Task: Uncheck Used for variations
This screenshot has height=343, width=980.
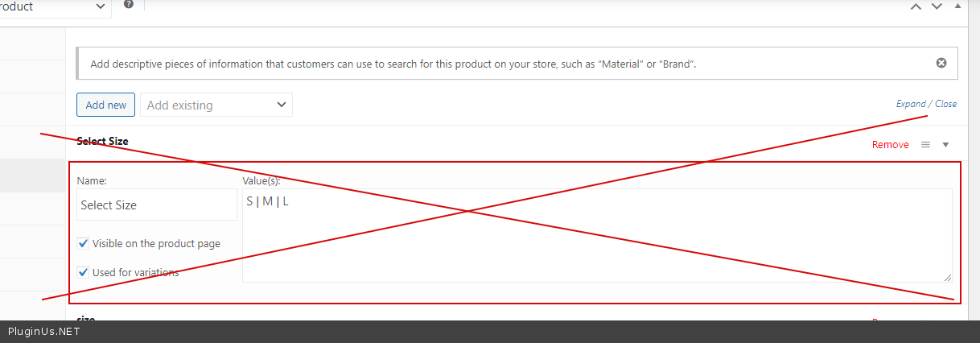Action: (84, 272)
